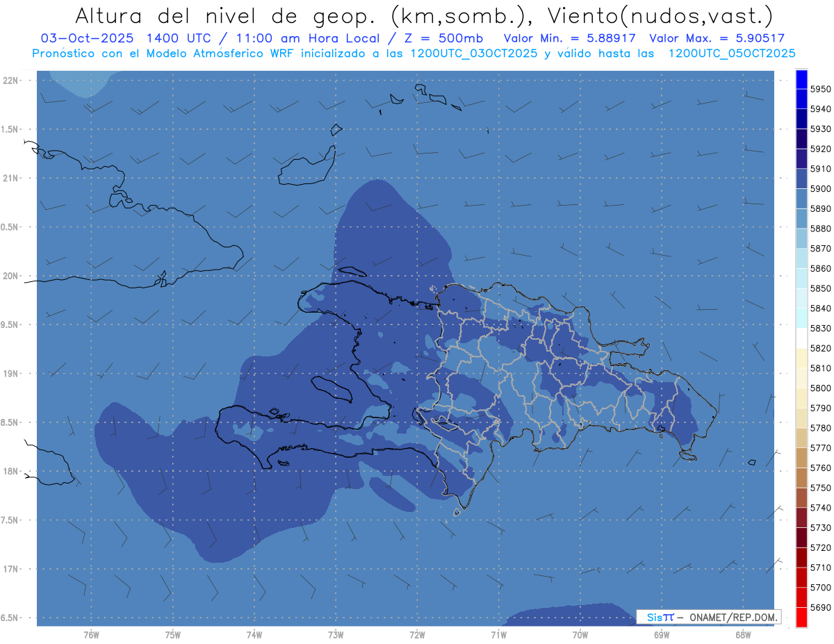Image resolution: width=834 pixels, height=644 pixels.
Task: Click the '5830' colorbar label
Action: coord(821,328)
